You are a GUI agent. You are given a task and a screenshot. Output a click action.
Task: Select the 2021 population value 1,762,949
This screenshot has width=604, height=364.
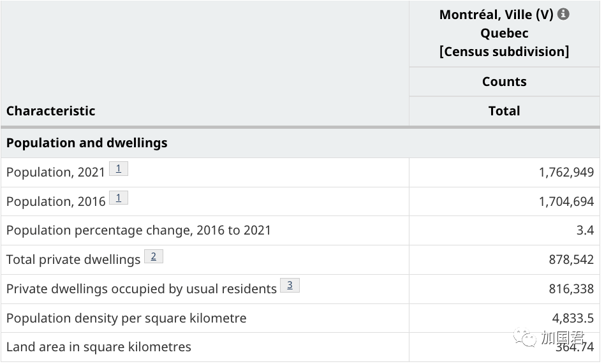tap(566, 172)
